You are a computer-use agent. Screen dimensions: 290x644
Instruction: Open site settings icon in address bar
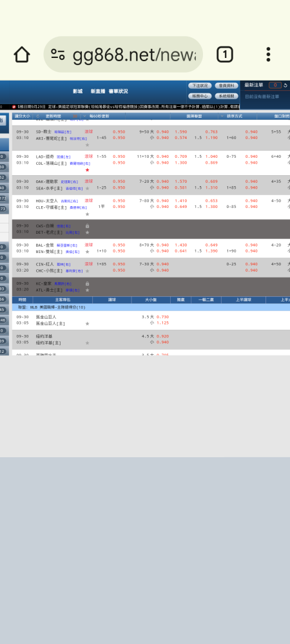58,54
